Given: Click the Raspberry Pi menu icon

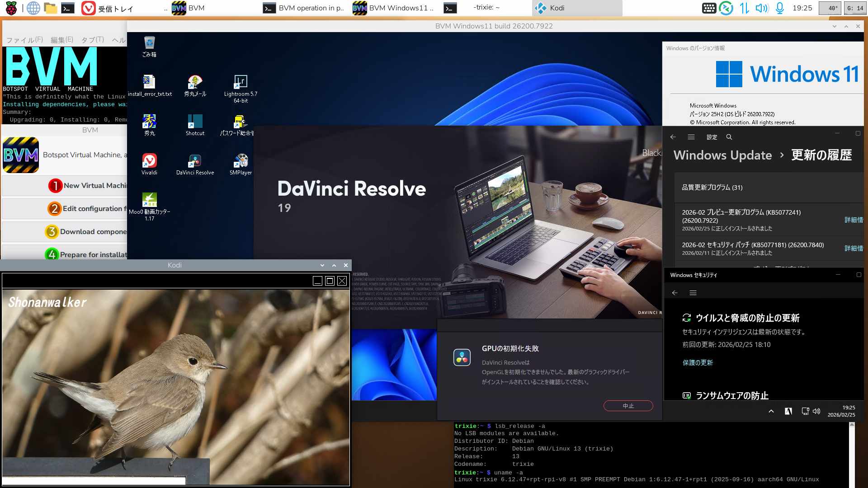Looking at the screenshot, I should pyautogui.click(x=11, y=8).
